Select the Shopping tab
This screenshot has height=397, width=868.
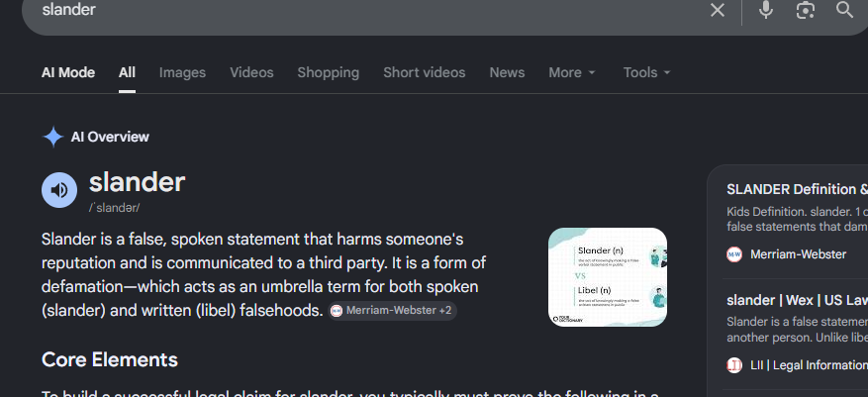coord(329,72)
